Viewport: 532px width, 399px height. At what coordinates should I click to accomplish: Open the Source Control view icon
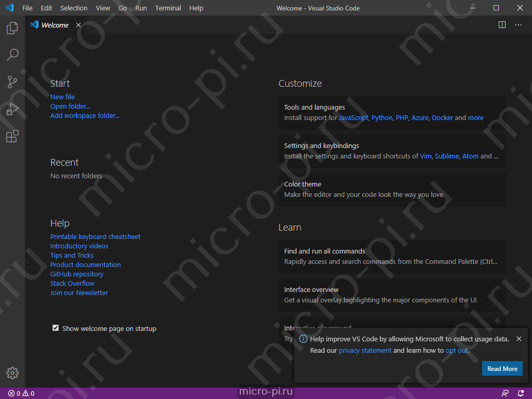pyautogui.click(x=12, y=82)
